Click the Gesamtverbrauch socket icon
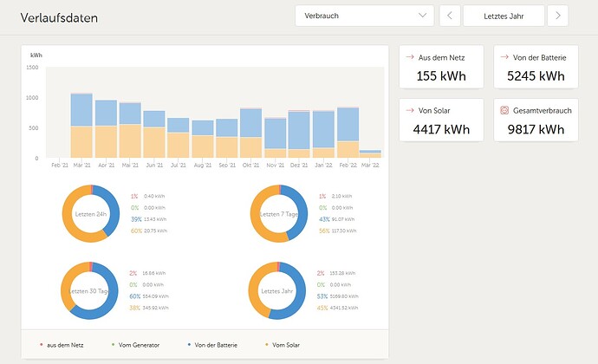Image resolution: width=598 pixels, height=364 pixels. pos(504,110)
